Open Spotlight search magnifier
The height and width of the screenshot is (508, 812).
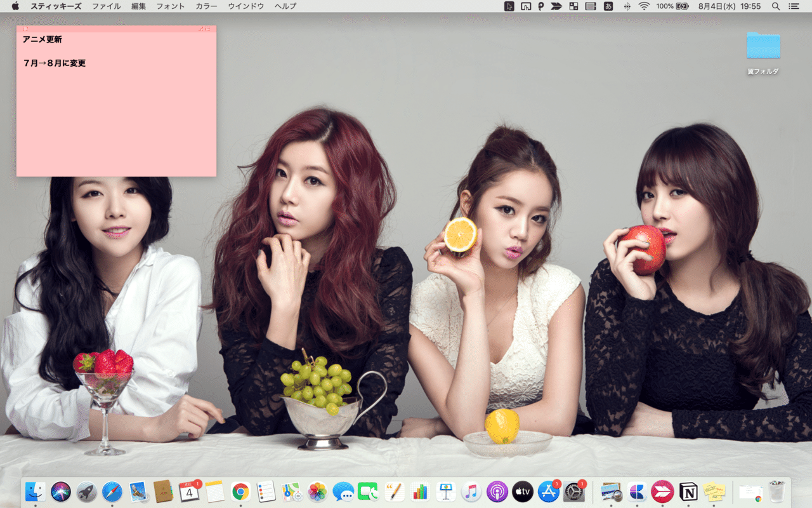[x=776, y=6]
